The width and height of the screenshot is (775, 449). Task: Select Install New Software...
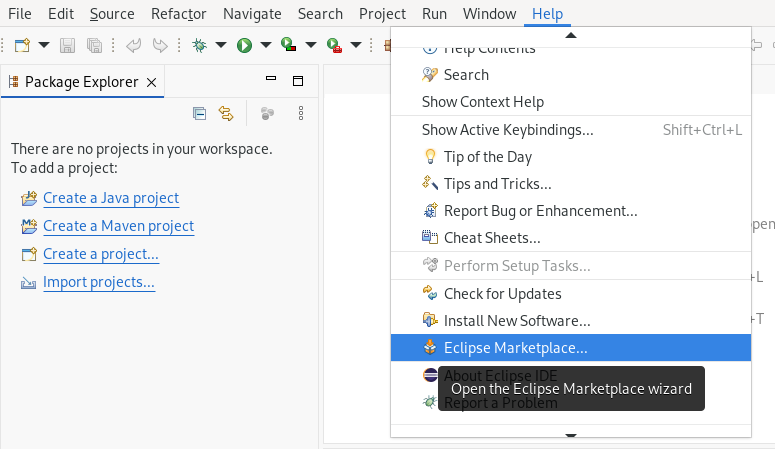coord(571,321)
